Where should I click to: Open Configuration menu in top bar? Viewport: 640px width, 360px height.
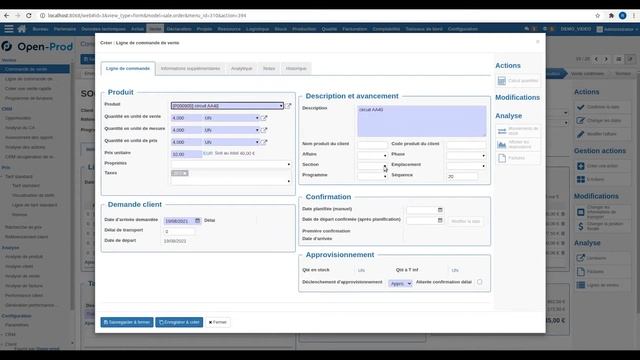tap(462, 29)
